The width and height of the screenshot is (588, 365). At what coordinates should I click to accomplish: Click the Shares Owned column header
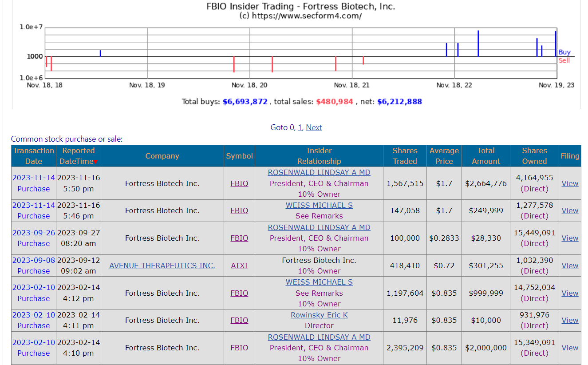pos(535,156)
